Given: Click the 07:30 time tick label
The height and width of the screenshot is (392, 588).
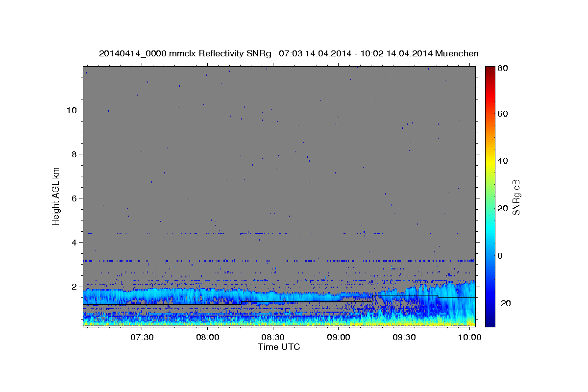Looking at the screenshot, I should 142,338.
